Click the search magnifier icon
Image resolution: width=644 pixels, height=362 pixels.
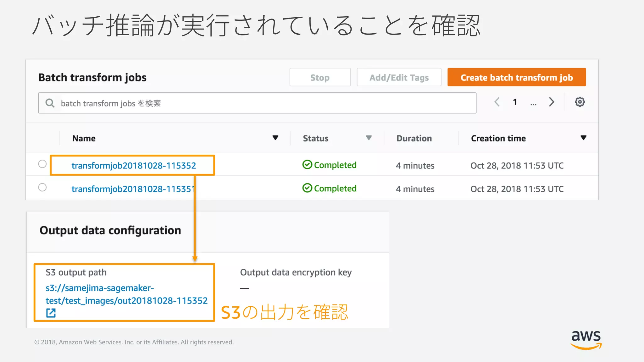coord(50,103)
